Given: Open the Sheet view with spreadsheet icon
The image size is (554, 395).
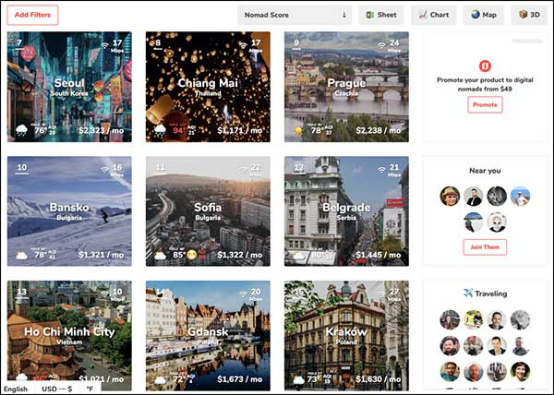Looking at the screenshot, I should coord(381,15).
